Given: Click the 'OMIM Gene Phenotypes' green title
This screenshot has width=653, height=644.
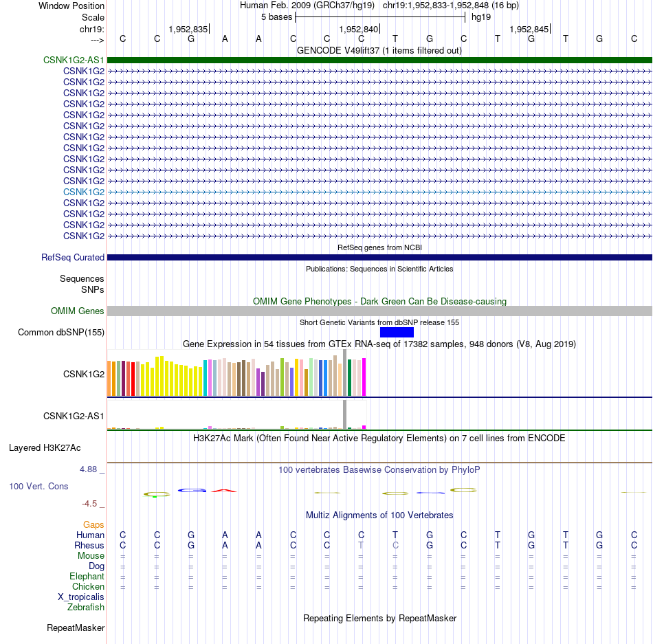Looking at the screenshot, I should point(379,301).
